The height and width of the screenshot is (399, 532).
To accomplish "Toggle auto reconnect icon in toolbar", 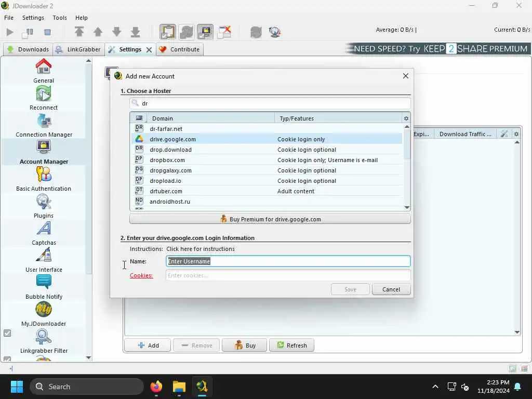I will [187, 32].
